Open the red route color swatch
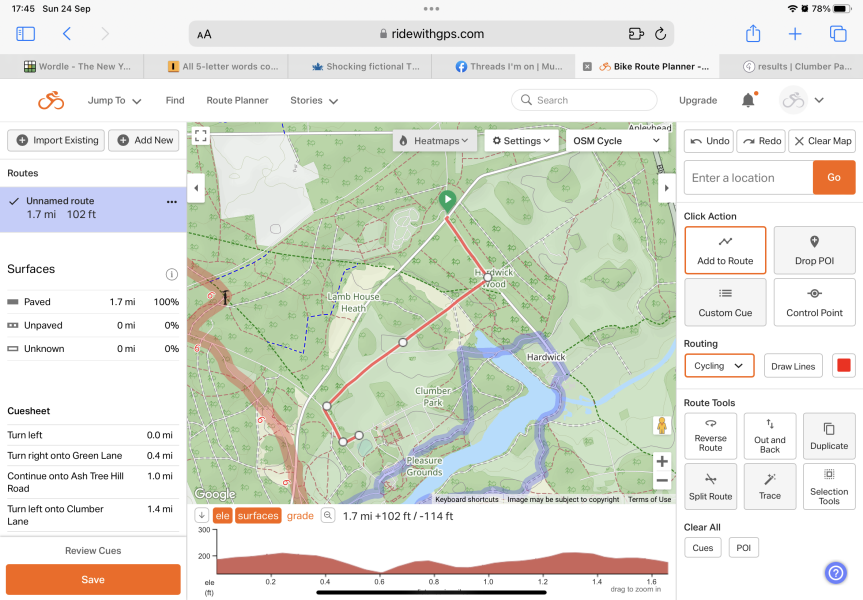863x600 pixels. coord(843,366)
